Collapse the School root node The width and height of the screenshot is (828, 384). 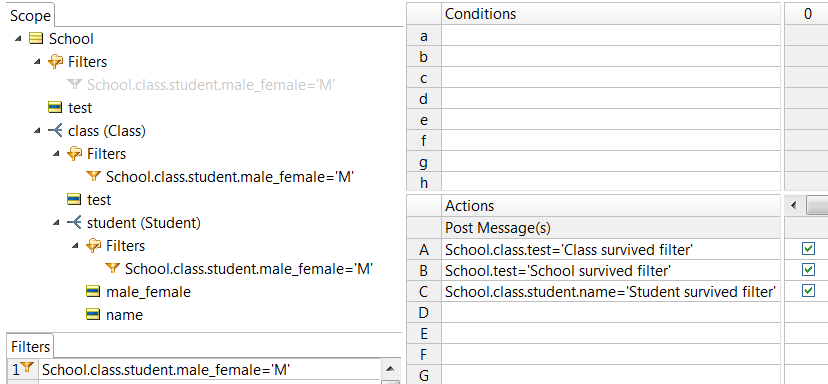(18, 39)
